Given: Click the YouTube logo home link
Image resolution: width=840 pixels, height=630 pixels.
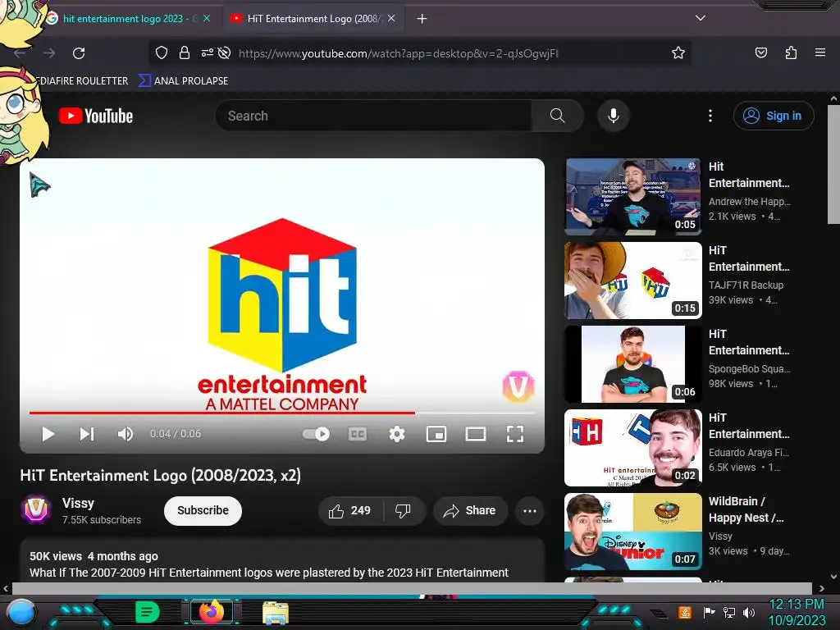Looking at the screenshot, I should pyautogui.click(x=96, y=116).
